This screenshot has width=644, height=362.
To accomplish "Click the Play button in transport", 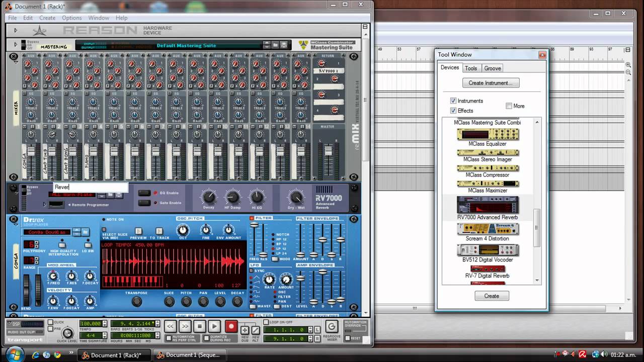I will click(214, 326).
